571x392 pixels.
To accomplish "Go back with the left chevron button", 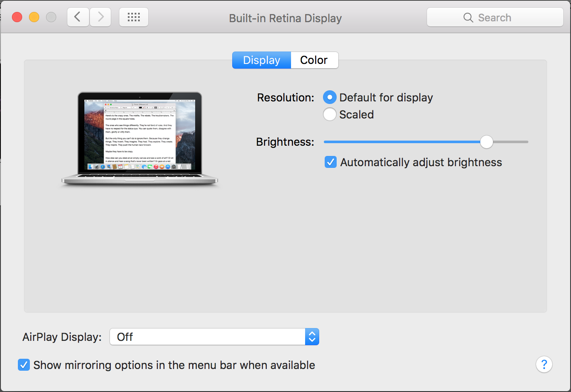I will click(x=78, y=17).
